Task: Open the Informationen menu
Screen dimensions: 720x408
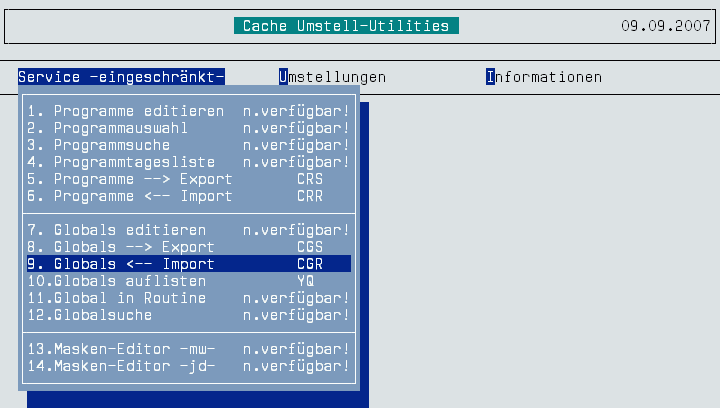Action: click(544, 77)
